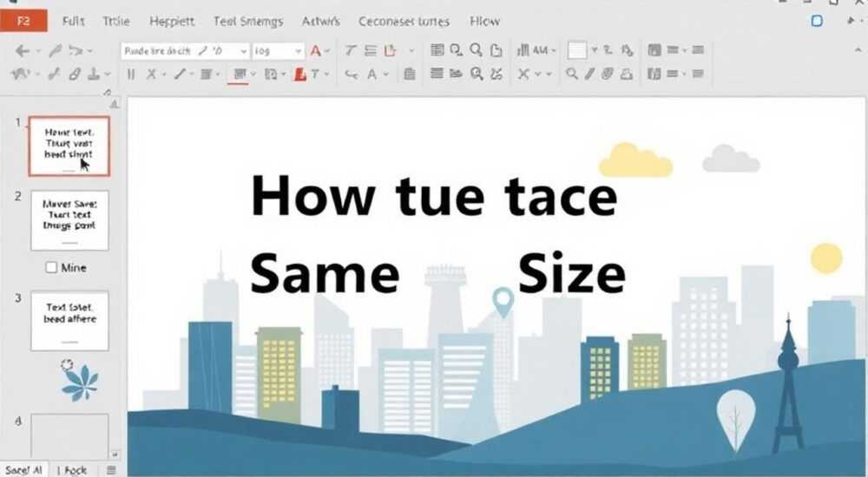Toggle the Mine checkbox under slide 2

51,267
